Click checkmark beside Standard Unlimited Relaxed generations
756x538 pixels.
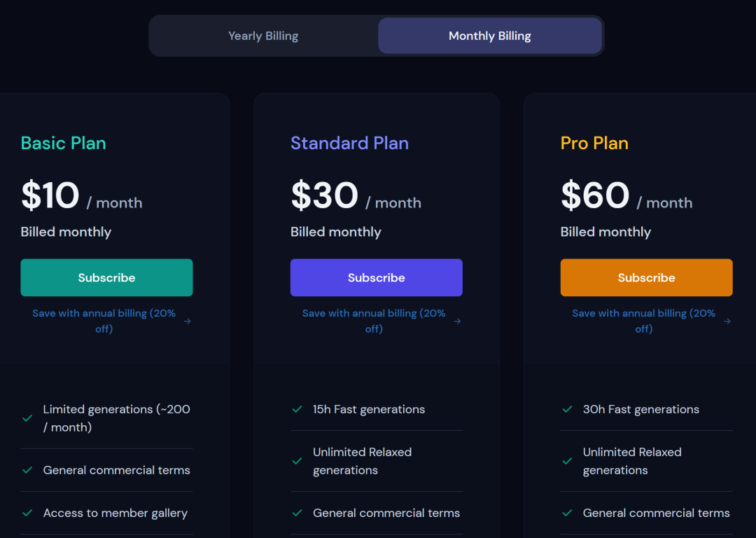297,461
